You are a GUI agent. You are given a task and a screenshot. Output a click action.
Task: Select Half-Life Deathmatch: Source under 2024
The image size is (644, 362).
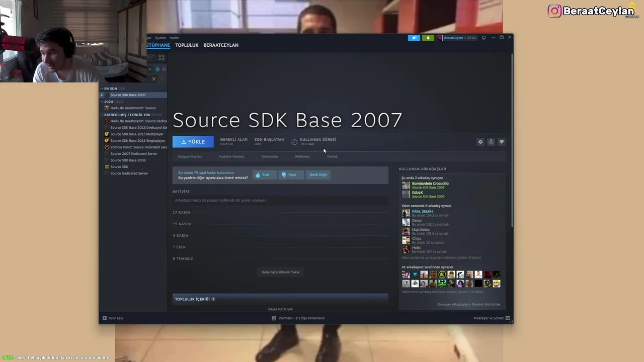coord(133,108)
